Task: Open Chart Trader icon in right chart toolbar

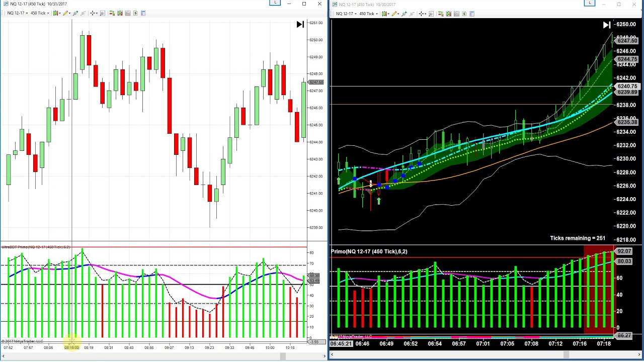Action: coord(441,14)
